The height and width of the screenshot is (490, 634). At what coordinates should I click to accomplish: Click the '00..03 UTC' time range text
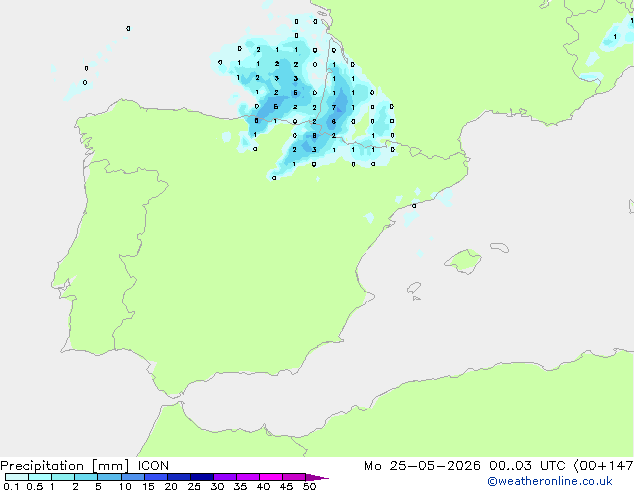coord(527,466)
